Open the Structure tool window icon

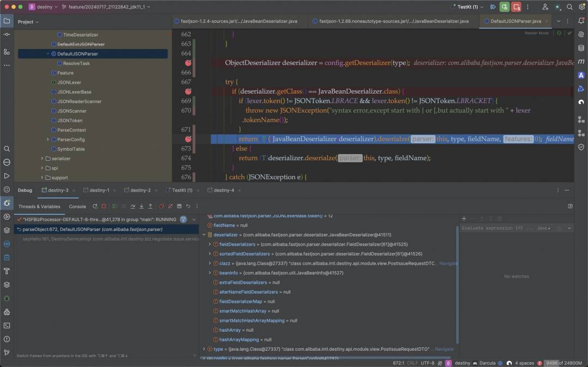click(x=7, y=52)
